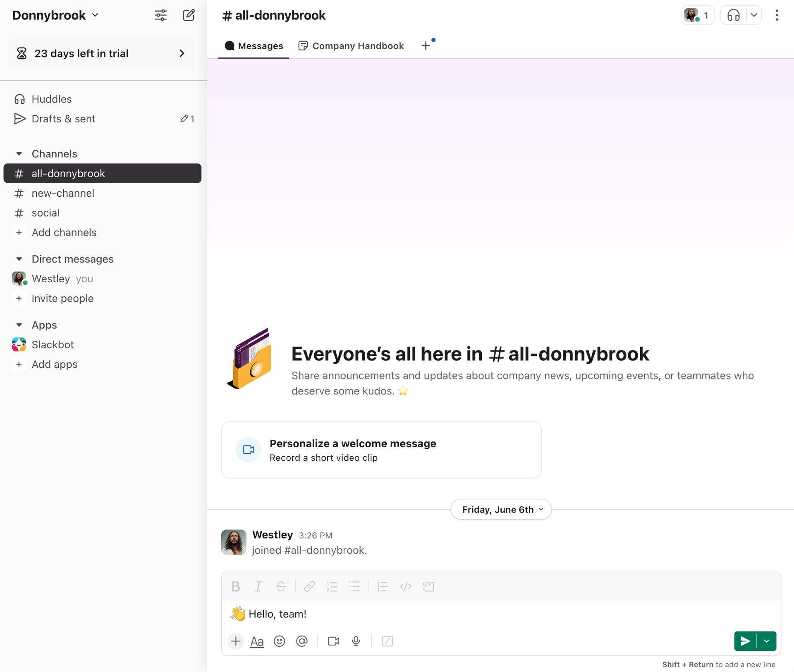Screen dimensions: 794x672
Task: Compose a new message with pencil icon
Action: pyautogui.click(x=189, y=15)
